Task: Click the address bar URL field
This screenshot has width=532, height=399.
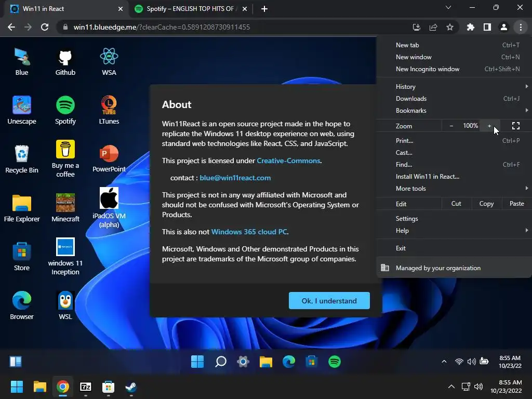Action: point(234,27)
